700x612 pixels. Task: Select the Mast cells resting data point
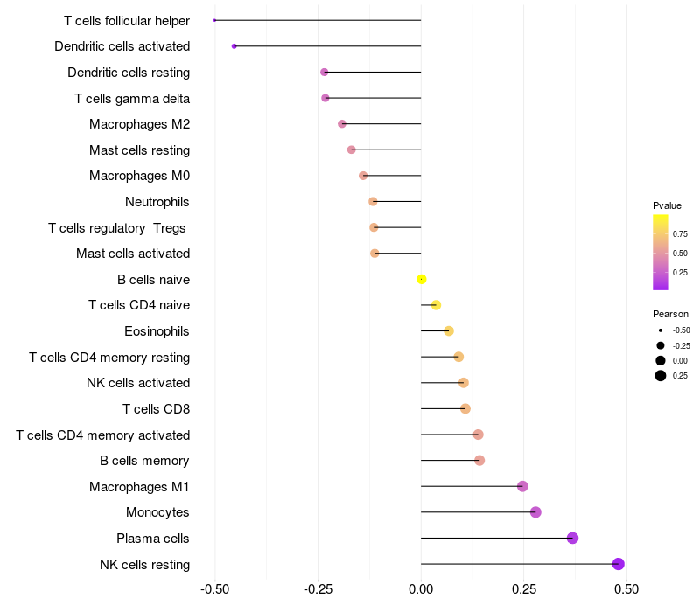352,150
